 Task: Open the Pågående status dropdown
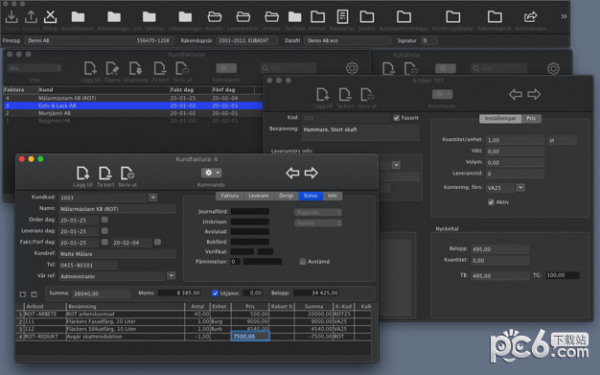coord(318,212)
